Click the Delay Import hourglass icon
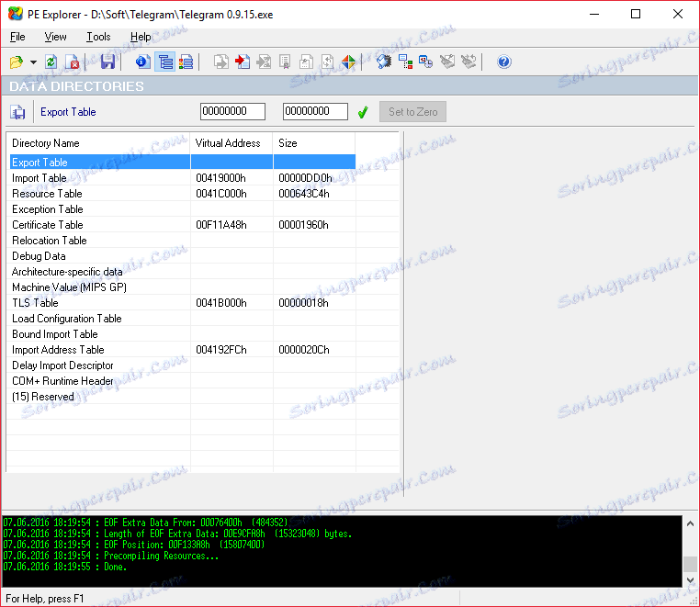The height and width of the screenshot is (607, 700). point(264,62)
